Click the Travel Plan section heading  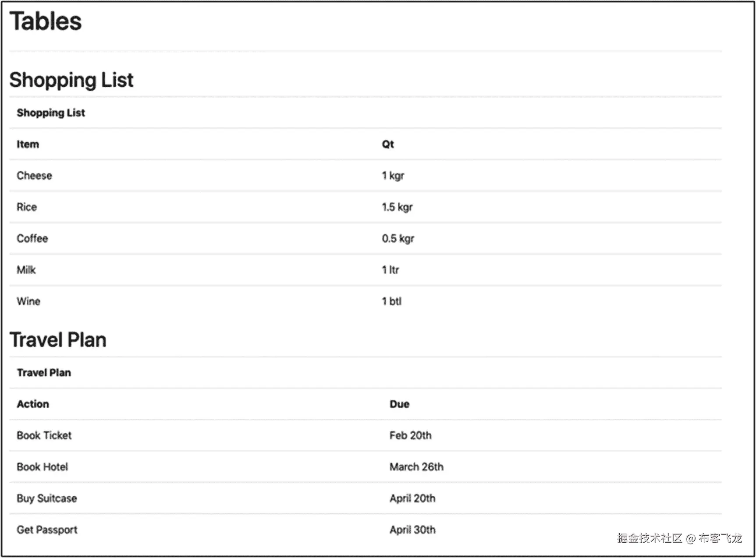58,340
